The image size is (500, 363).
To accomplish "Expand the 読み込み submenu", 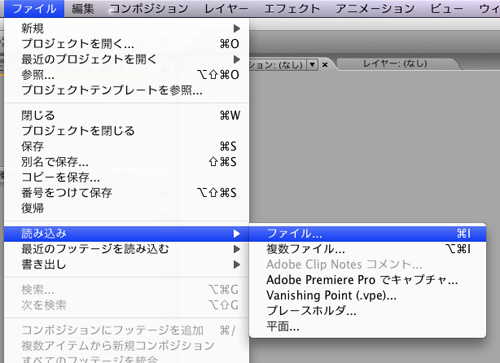I will [127, 234].
